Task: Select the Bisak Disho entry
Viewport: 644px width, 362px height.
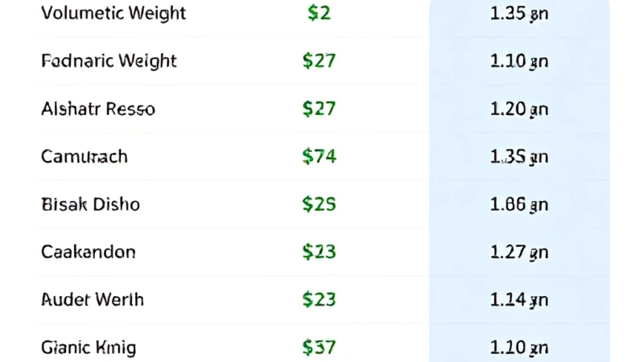Action: point(90,204)
